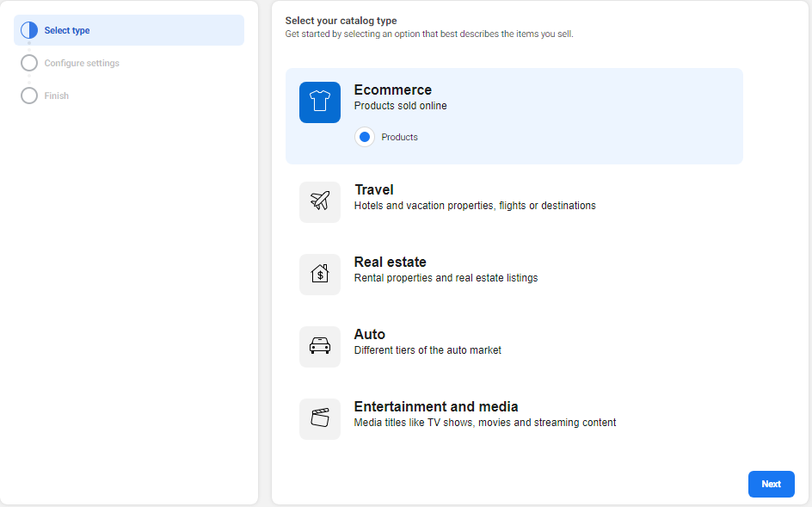
Task: Click the Ecommerce t-shirt icon
Action: coord(319,102)
